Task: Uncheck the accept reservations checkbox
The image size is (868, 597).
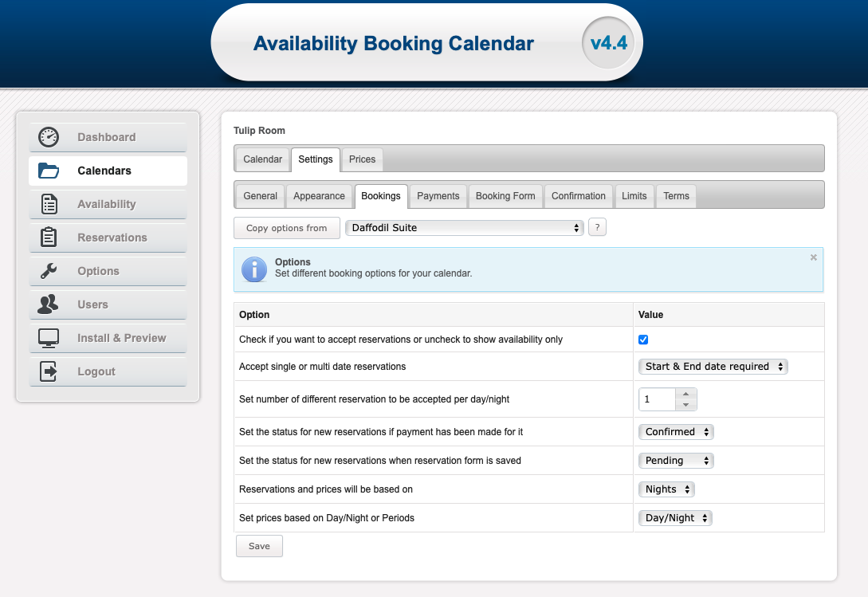Action: (643, 340)
